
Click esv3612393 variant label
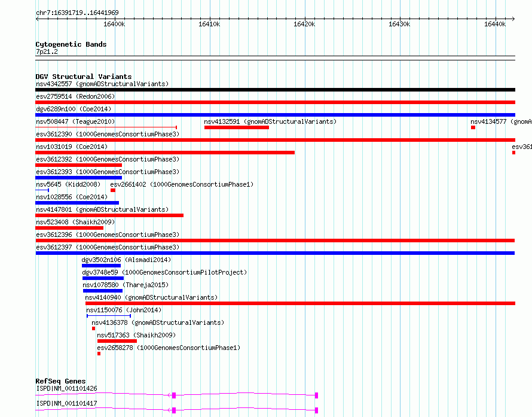click(x=108, y=172)
